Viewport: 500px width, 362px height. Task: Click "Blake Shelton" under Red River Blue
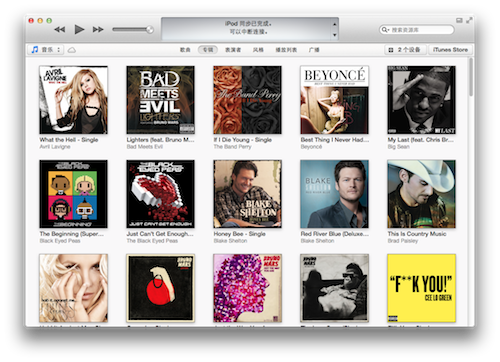pos(317,241)
